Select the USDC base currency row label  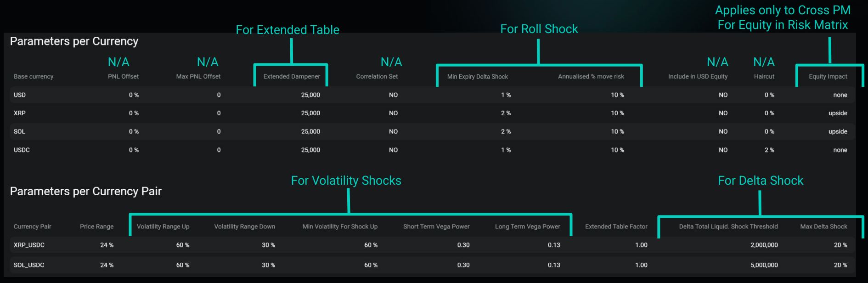[x=22, y=150]
